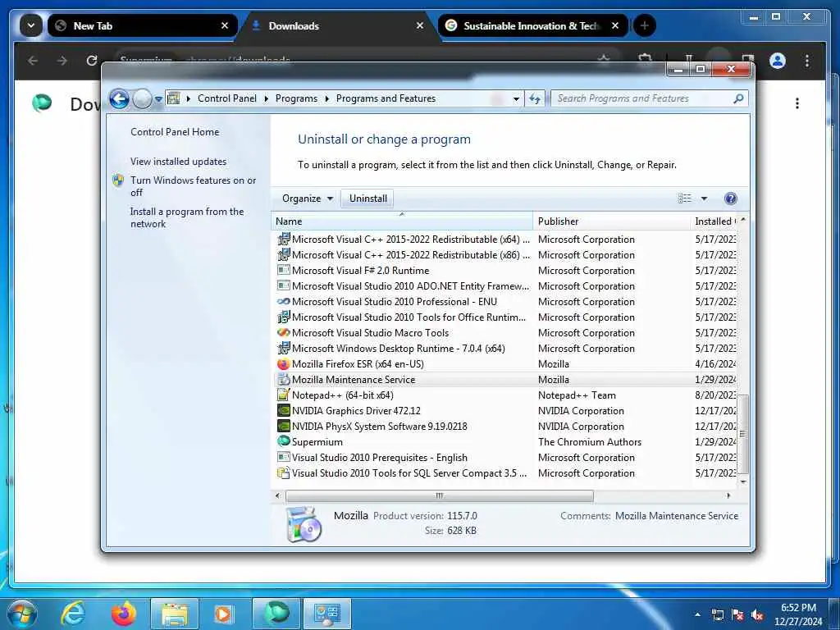Click the vertical scrollbar thumb in program list
Viewport: 840px width, 630px height.
pos(743,435)
